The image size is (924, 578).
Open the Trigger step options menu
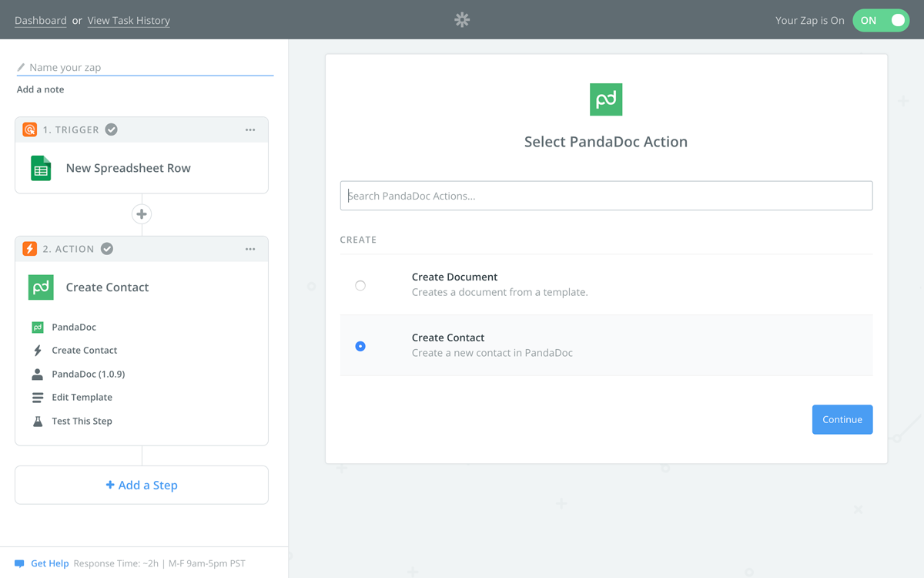[250, 130]
